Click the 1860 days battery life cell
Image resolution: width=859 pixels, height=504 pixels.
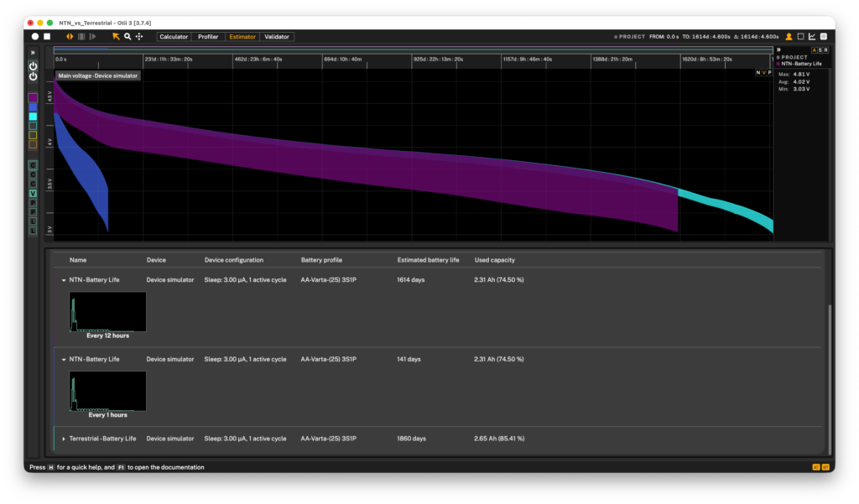click(x=411, y=439)
